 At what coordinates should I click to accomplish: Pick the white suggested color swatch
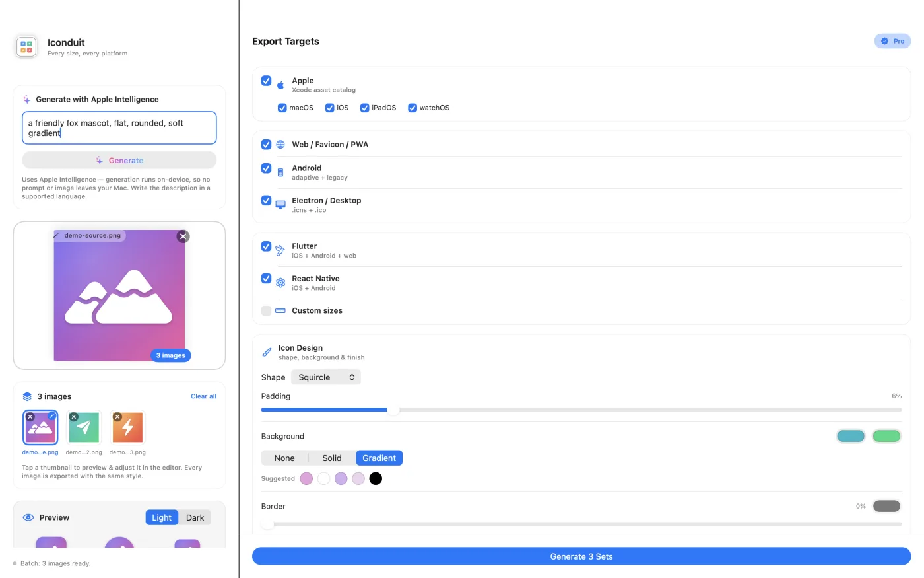pyautogui.click(x=323, y=478)
